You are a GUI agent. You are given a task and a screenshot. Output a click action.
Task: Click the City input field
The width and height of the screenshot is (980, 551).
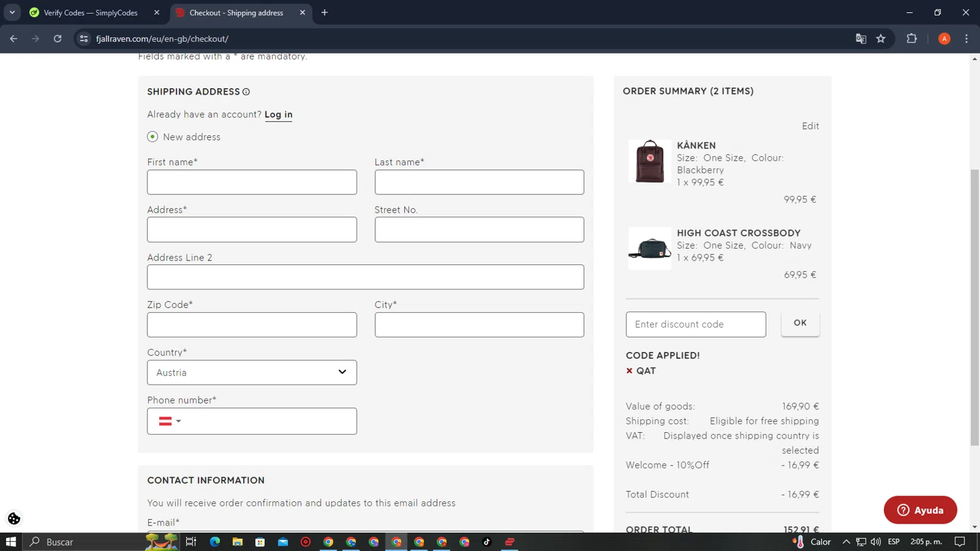click(480, 325)
